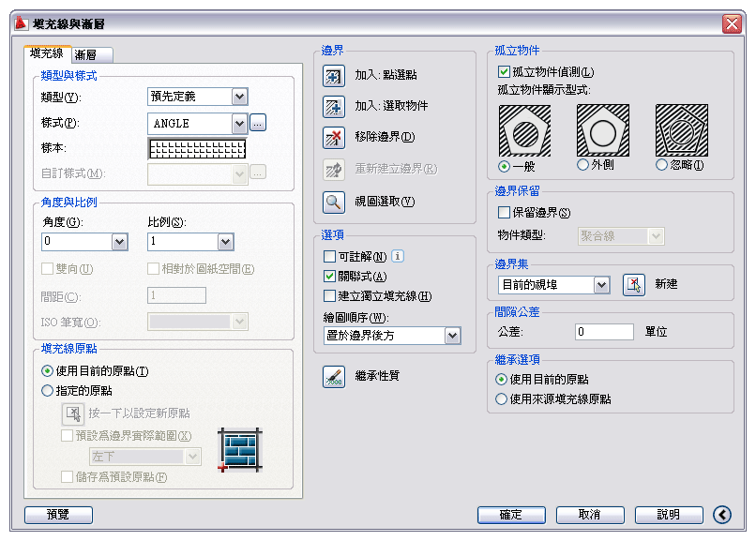Open pattern browser with the ellipsis button
This screenshot has height=541, width=756.
tap(259, 123)
